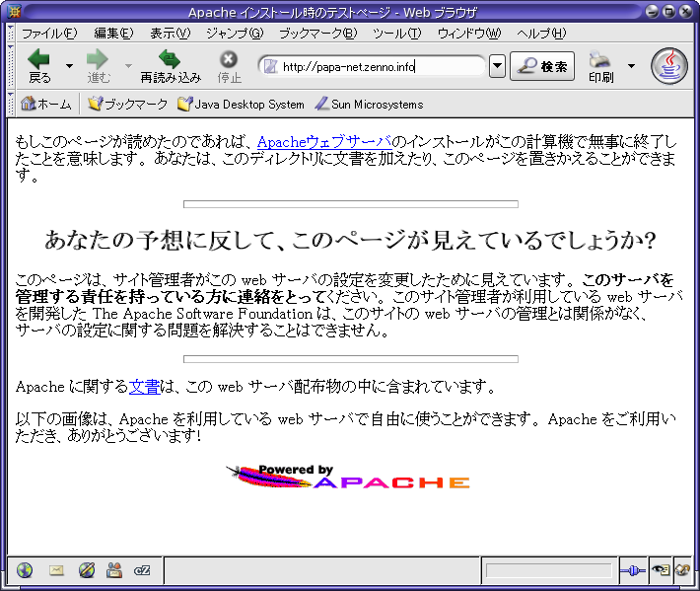Click the cZ chat icon in status bar

[x=142, y=570]
